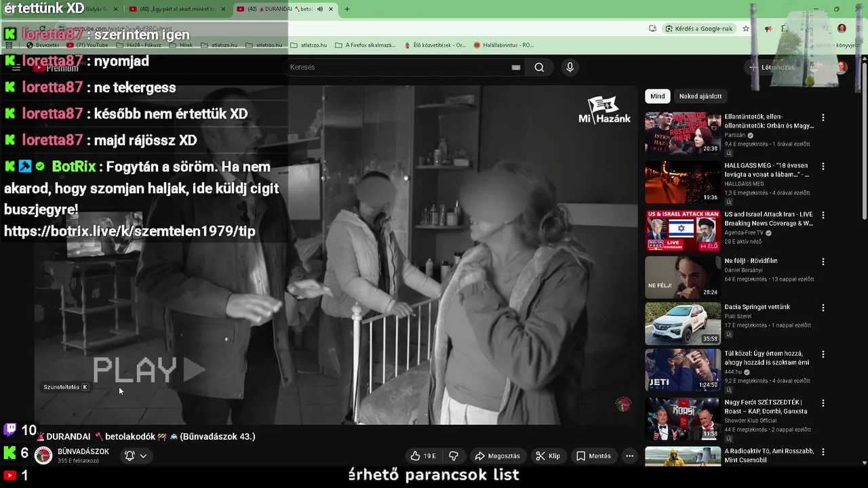Click the YouTube search magnifier button
This screenshot has height=488, width=868.
point(539,67)
